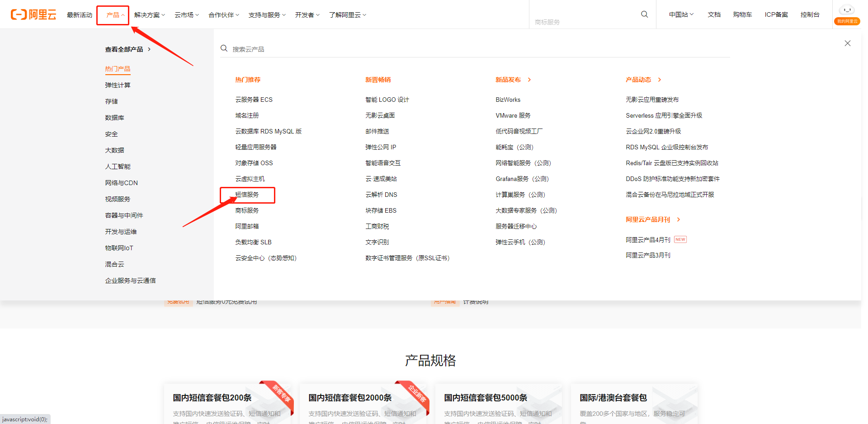Viewport: 868px width, 424px height.
Task: Click 国内短信套餐包200条 card
Action: (227, 404)
